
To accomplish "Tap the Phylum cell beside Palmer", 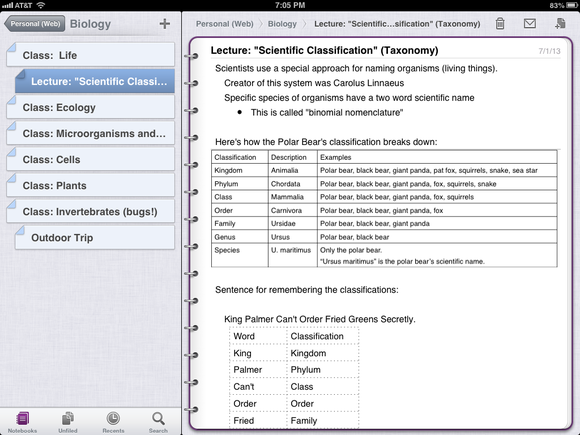I will tap(323, 370).
